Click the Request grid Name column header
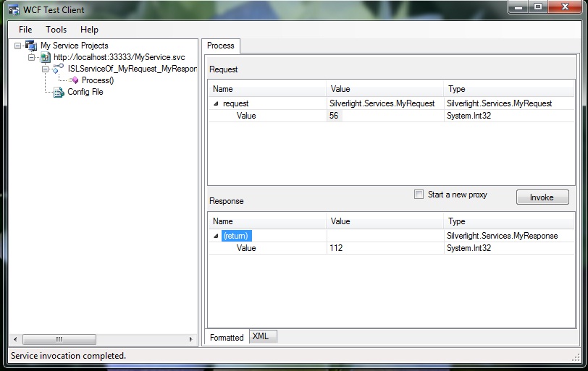Image resolution: width=588 pixels, height=371 pixels. click(267, 89)
